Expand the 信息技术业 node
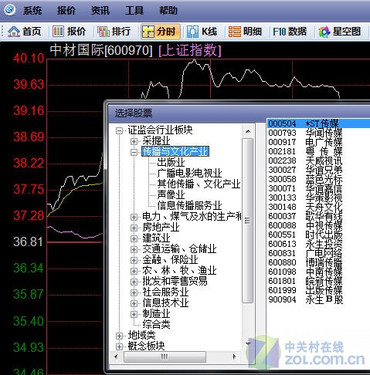The width and height of the screenshot is (370, 375). coord(134,303)
